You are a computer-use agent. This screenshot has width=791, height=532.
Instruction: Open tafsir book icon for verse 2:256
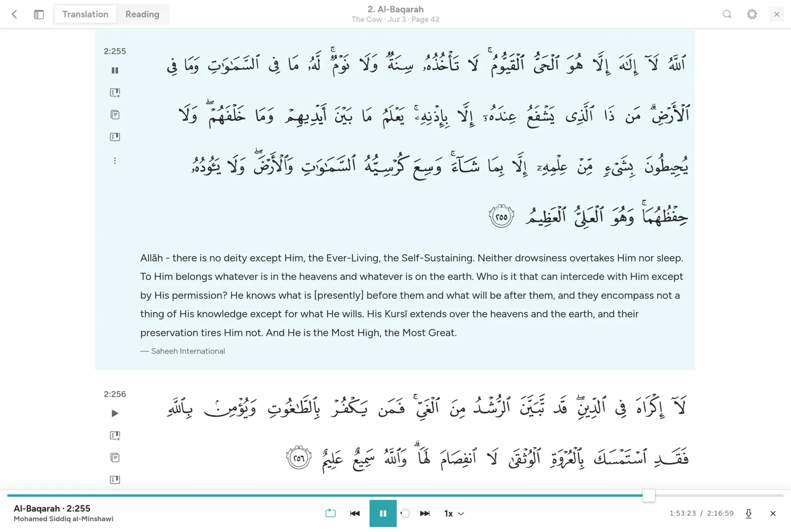(x=115, y=480)
